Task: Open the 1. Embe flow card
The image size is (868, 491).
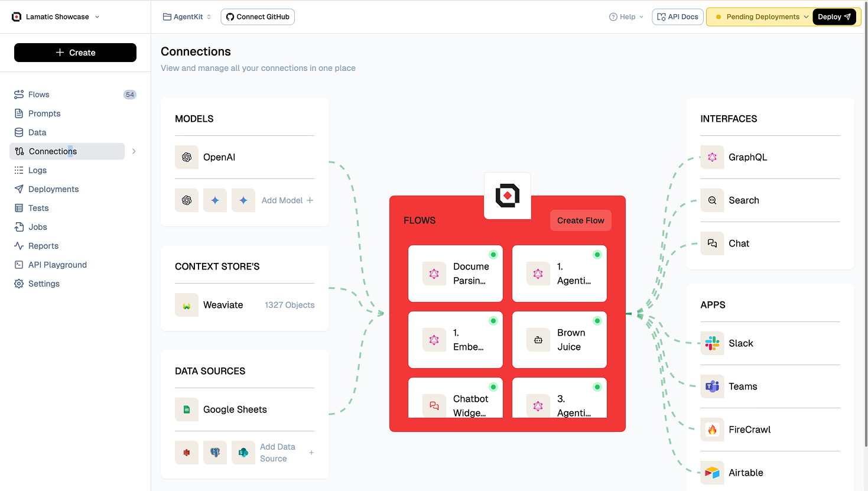Action: (x=456, y=340)
